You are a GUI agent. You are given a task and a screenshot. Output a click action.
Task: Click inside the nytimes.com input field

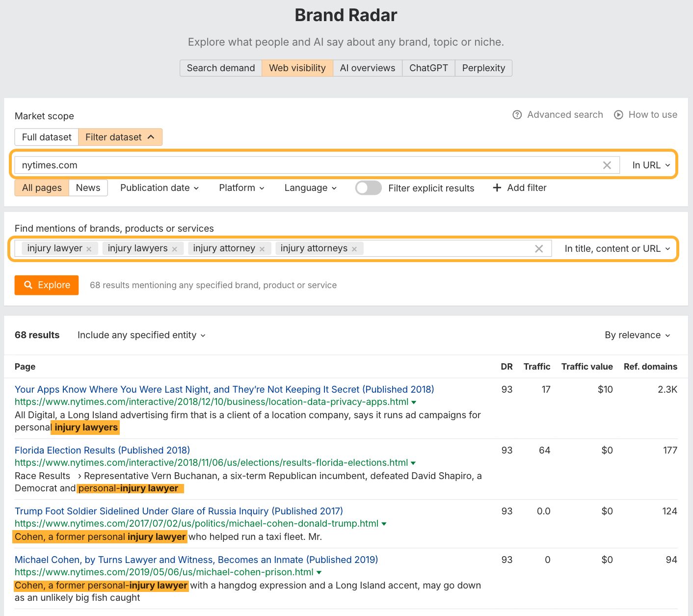pyautogui.click(x=304, y=165)
